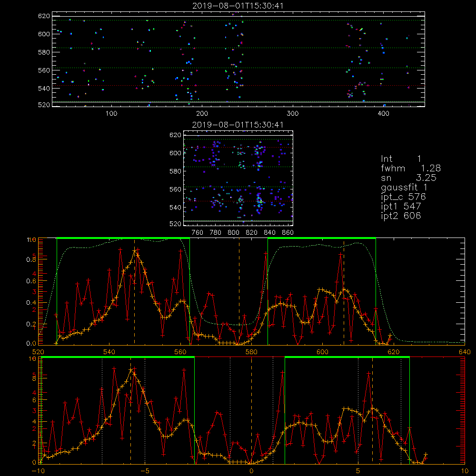
Task: Click x-axis label 860 on middle image
Action: [x=288, y=233]
